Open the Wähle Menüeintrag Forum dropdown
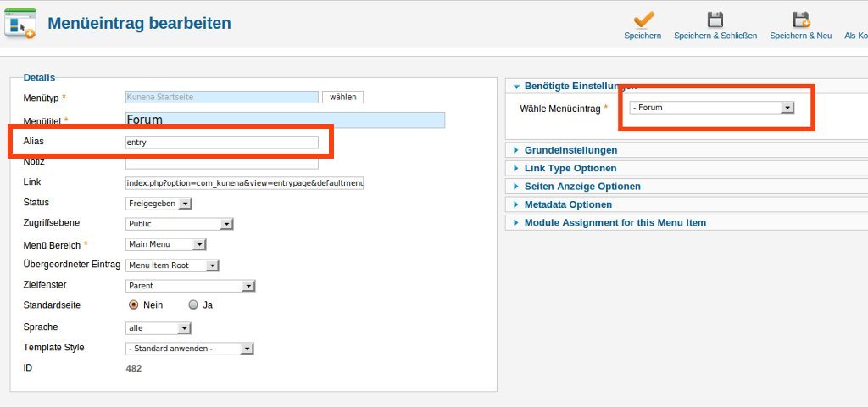Screen dimensions: 868x408 (x=712, y=108)
